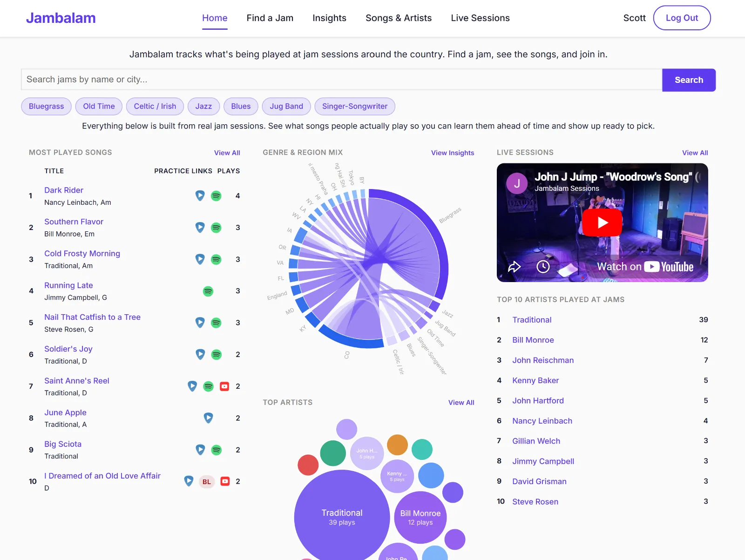Click the Log Out button
The image size is (745, 560).
click(682, 18)
